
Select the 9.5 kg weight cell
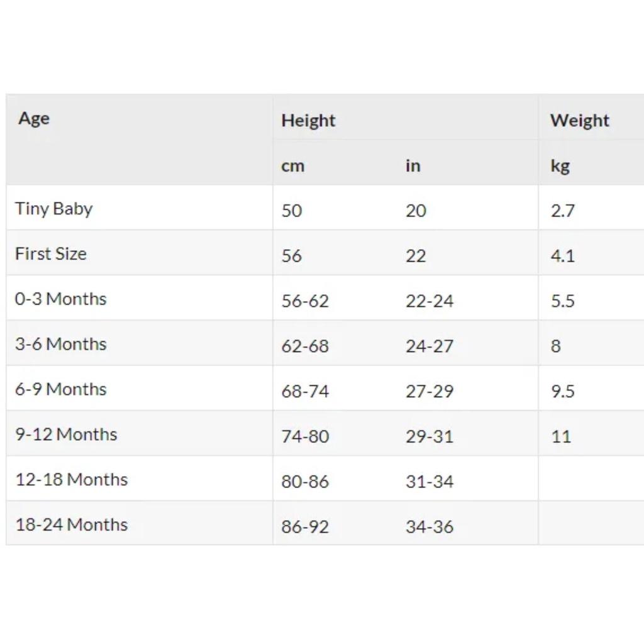click(x=563, y=391)
